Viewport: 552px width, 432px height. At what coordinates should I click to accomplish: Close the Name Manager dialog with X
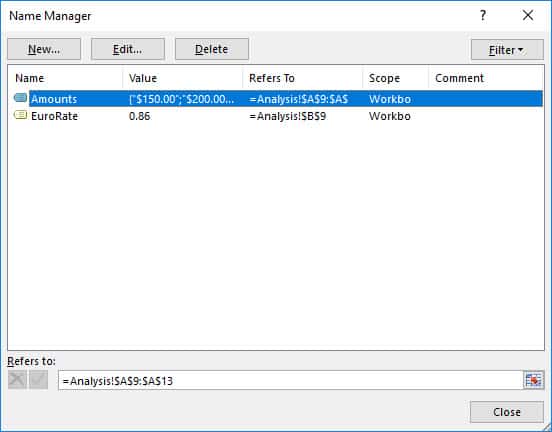point(528,15)
